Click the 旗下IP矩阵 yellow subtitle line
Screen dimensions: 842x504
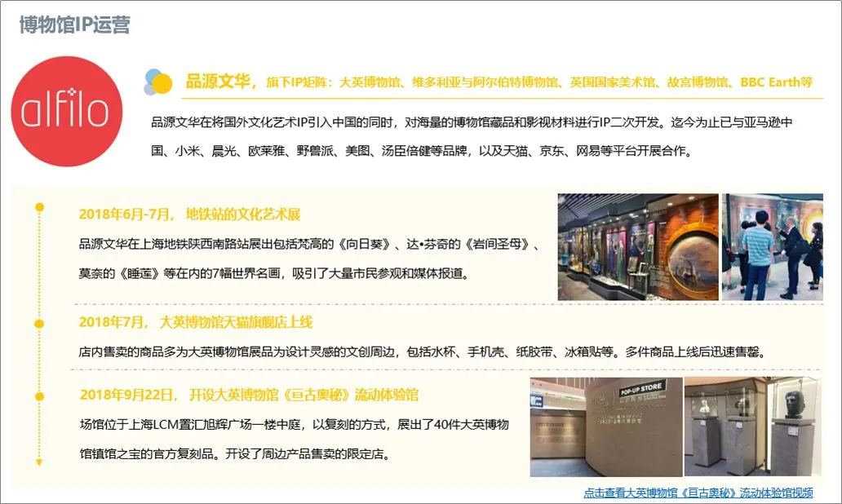point(539,82)
